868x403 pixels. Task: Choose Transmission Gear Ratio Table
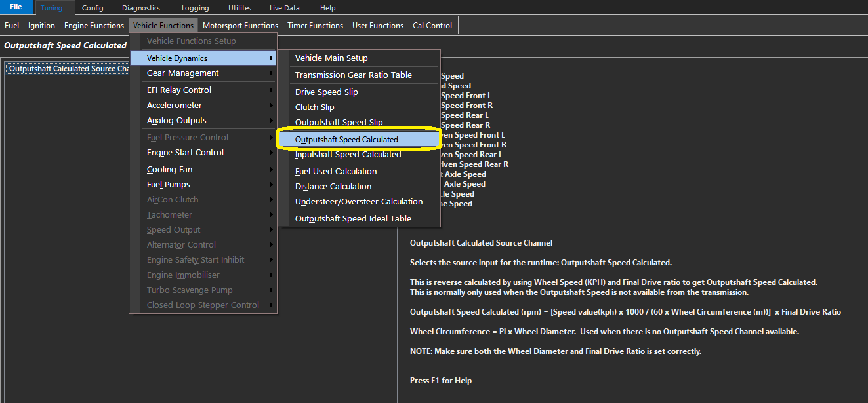(x=353, y=75)
